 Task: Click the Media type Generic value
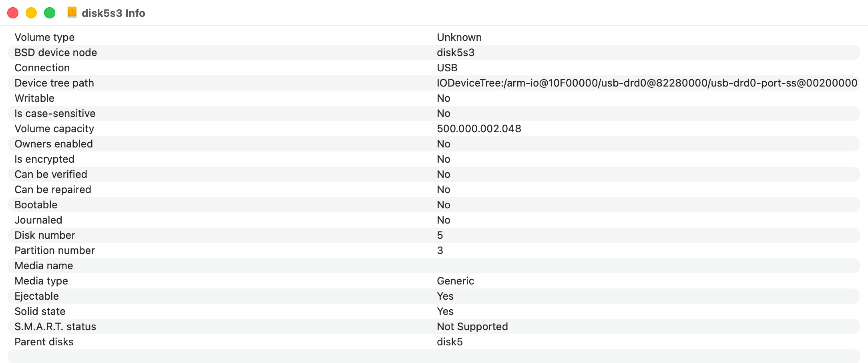pos(456,281)
